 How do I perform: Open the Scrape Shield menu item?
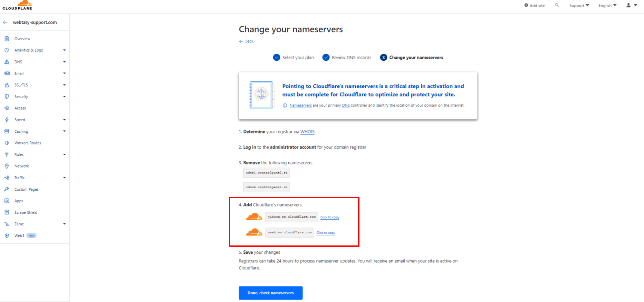[x=26, y=213]
